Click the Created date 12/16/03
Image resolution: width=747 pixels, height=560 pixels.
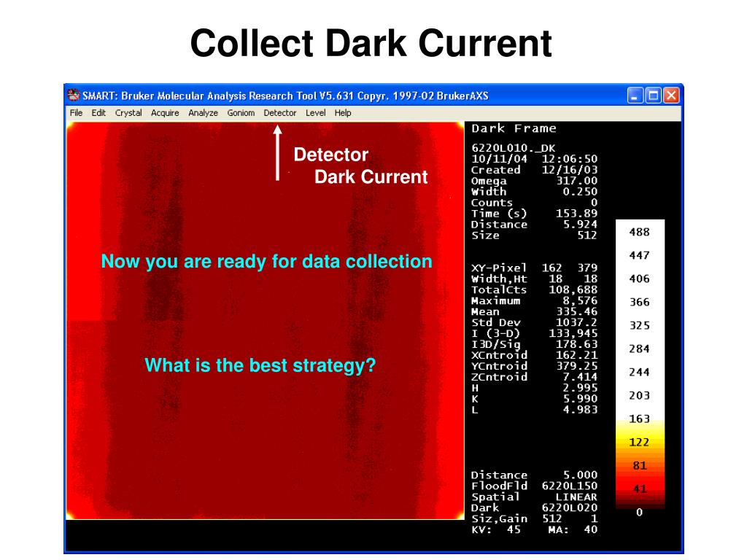point(569,169)
